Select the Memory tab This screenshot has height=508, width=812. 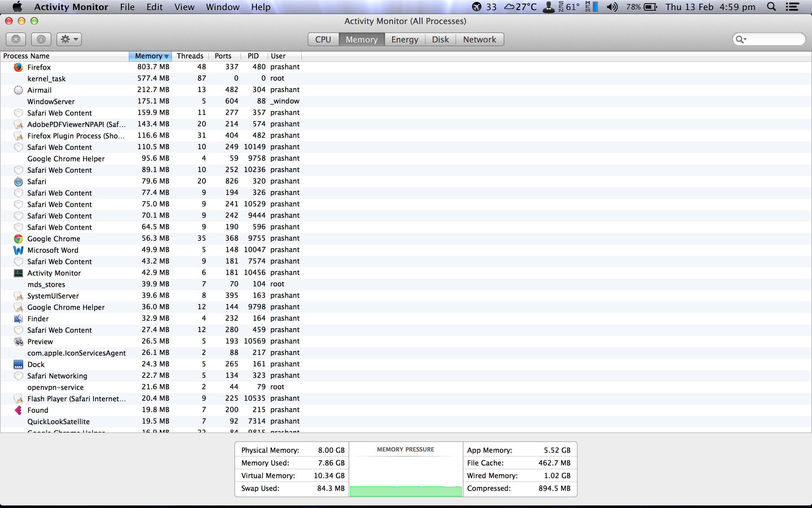tap(362, 39)
